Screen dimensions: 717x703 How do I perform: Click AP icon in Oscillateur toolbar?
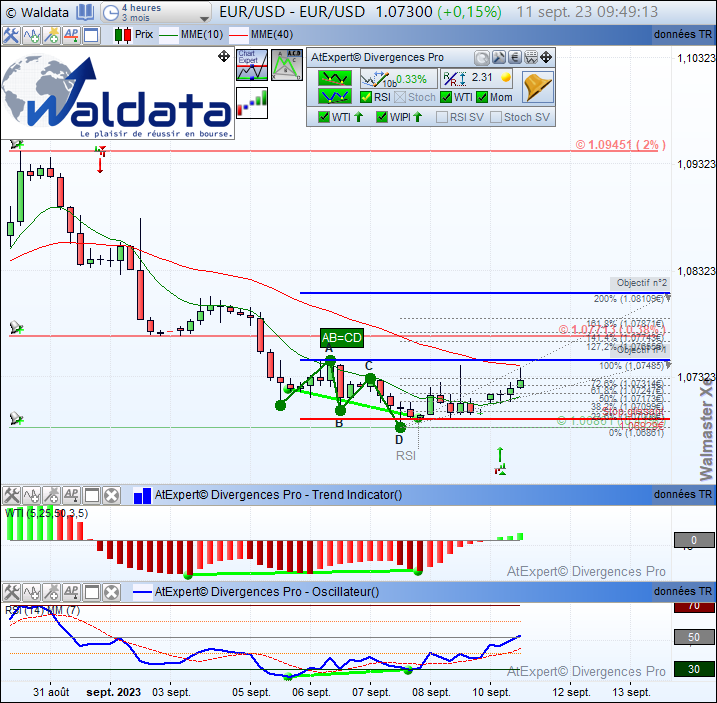pos(71,592)
